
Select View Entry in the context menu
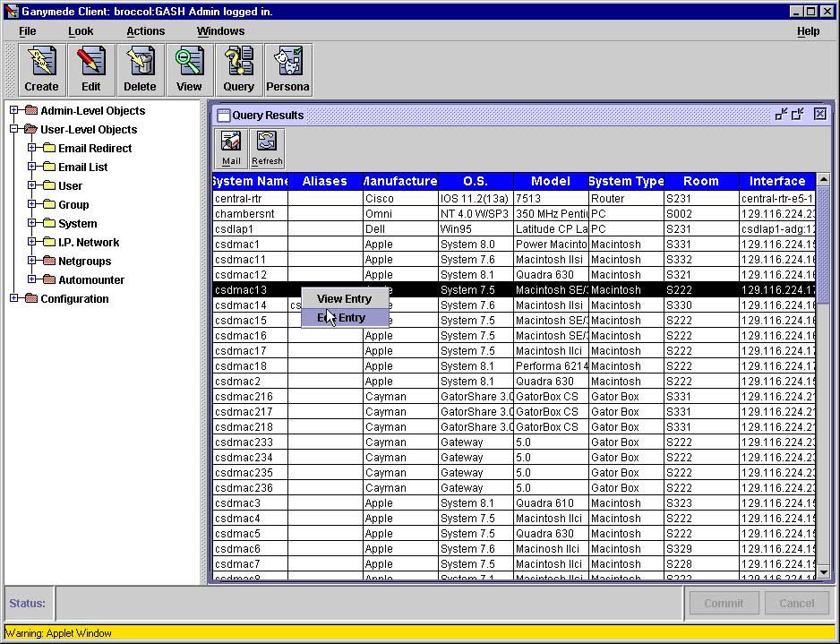(345, 299)
